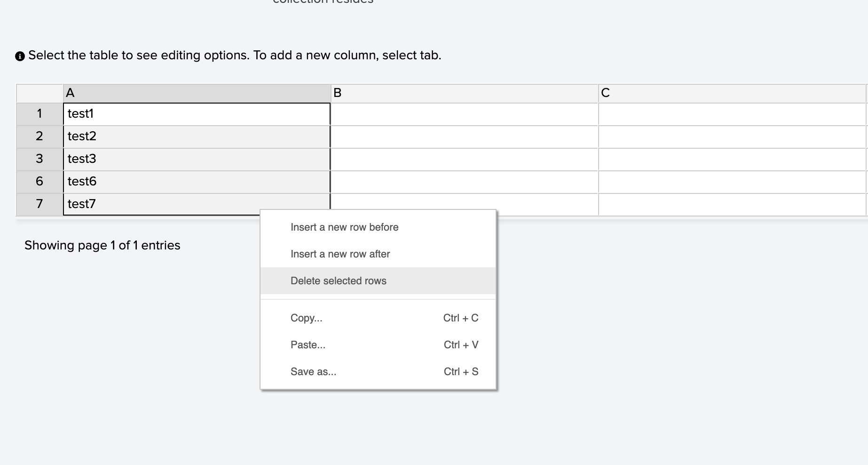Choose 'Delete selected rows' from the context menu

pyautogui.click(x=338, y=281)
